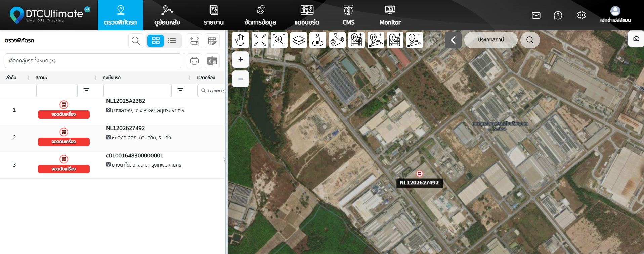Open the CMS tab

coord(348,15)
